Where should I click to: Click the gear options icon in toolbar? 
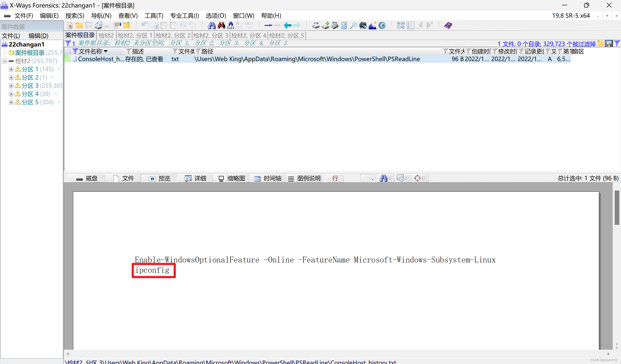[x=382, y=25]
